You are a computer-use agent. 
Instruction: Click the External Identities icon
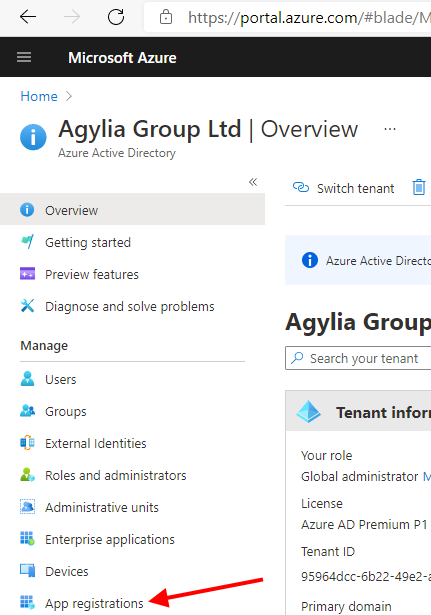click(27, 443)
